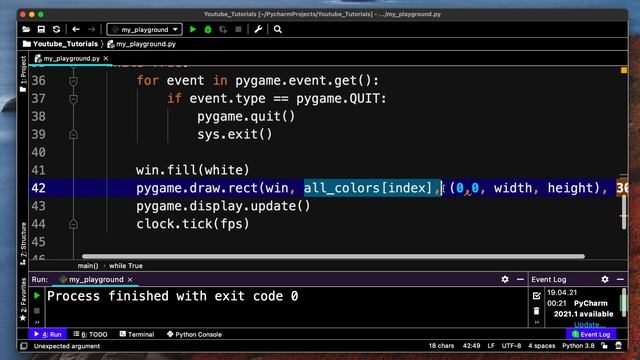Hide the Run panel with the minus icon
640x360 pixels.
coord(520,279)
